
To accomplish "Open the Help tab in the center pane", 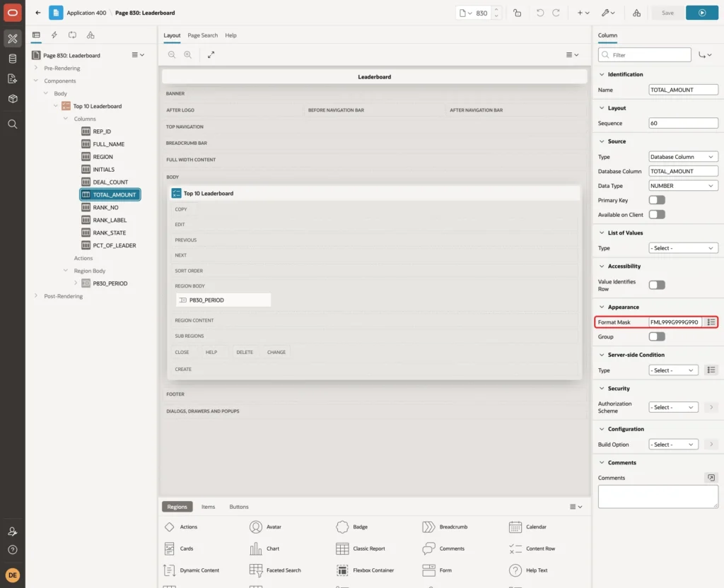I will pos(231,35).
